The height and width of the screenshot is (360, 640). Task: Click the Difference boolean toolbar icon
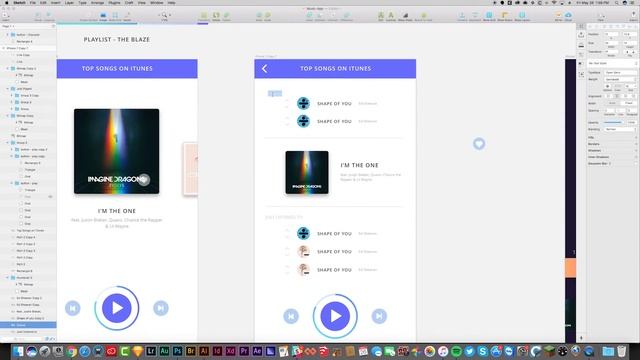pos(346,16)
